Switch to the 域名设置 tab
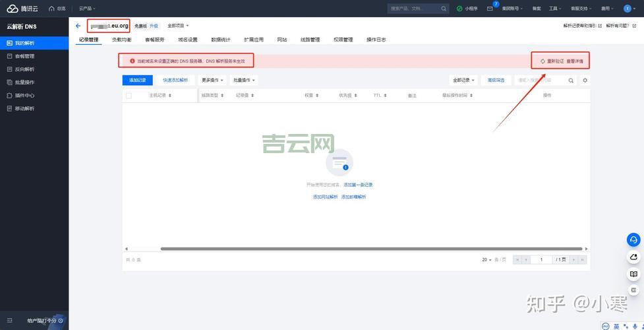The width and height of the screenshot is (644, 330). point(188,40)
